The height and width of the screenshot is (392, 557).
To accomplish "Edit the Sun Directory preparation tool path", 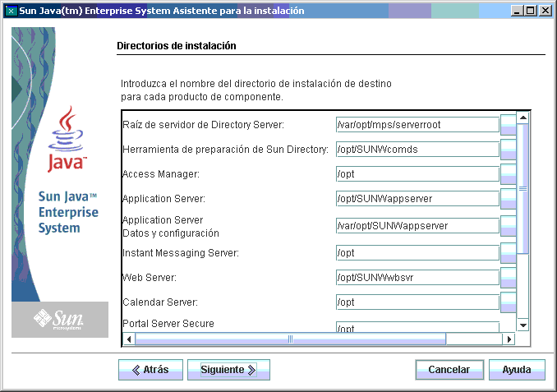I will (417, 150).
